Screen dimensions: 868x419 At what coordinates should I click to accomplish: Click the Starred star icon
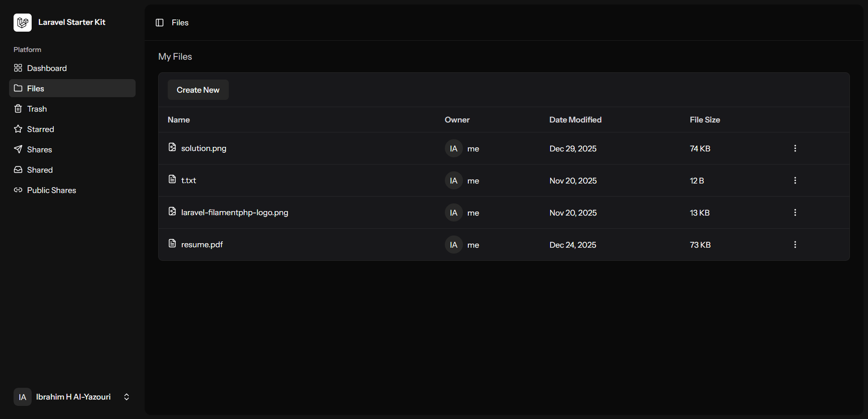pos(18,129)
